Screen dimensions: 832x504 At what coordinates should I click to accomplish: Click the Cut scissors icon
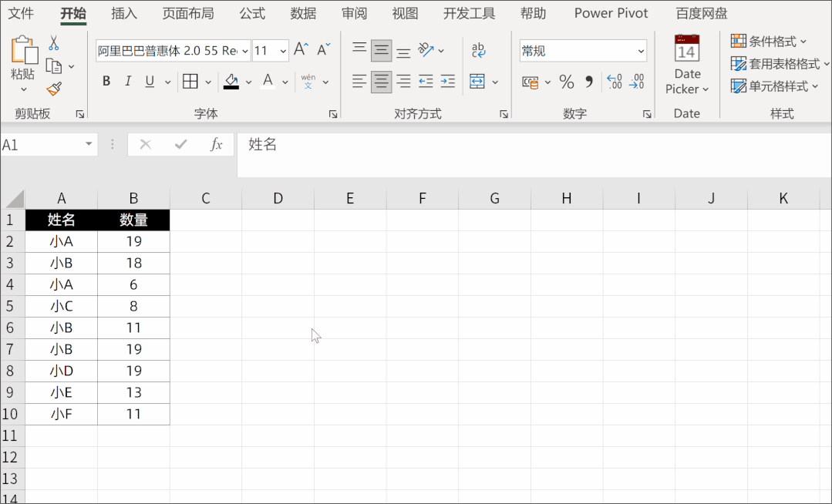click(54, 43)
